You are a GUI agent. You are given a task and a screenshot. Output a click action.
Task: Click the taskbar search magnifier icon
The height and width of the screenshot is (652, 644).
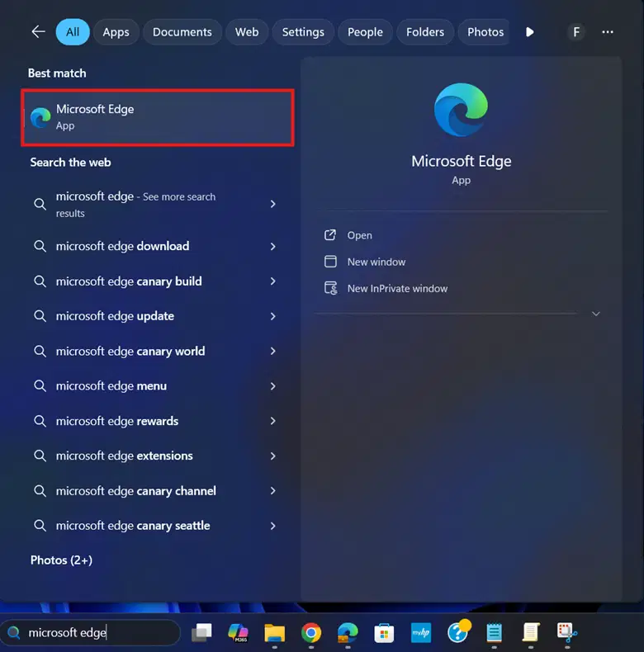pyautogui.click(x=14, y=632)
